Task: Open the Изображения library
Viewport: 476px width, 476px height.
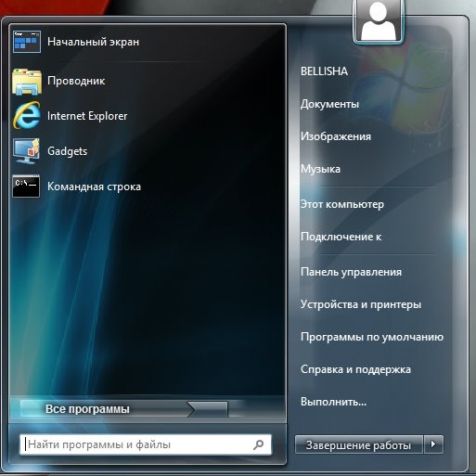Action: point(336,136)
